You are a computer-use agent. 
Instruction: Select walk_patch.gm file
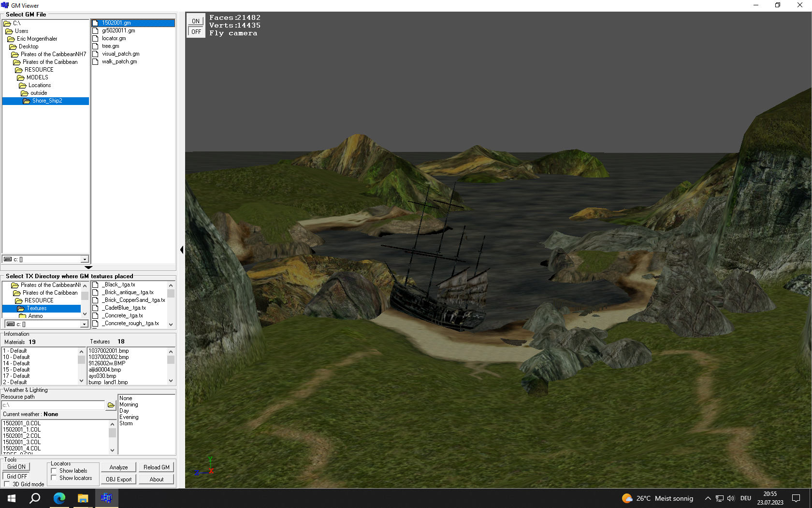click(x=119, y=61)
